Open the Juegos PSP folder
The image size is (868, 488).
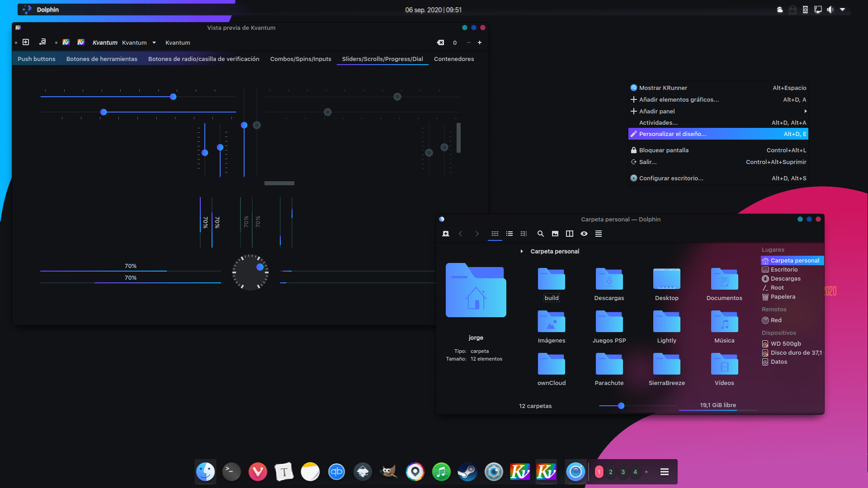(609, 326)
